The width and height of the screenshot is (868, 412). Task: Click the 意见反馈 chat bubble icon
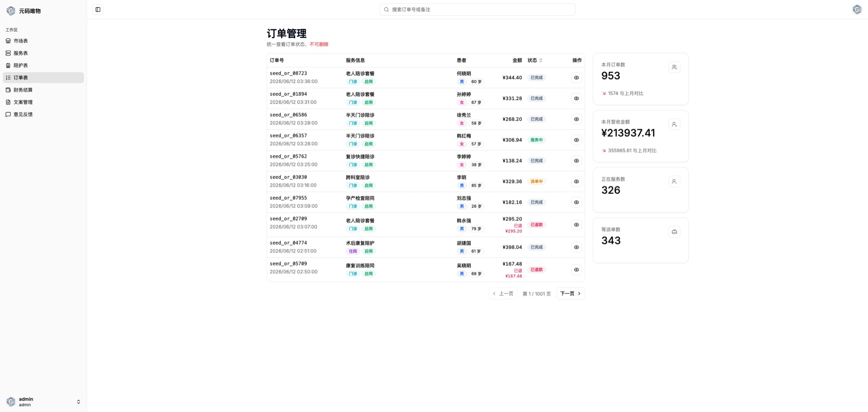[x=8, y=115]
